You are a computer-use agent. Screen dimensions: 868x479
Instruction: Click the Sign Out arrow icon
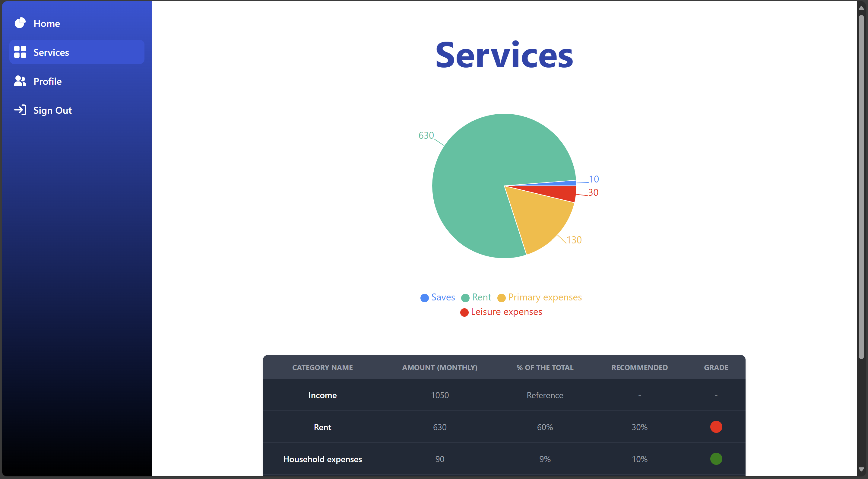[20, 110]
